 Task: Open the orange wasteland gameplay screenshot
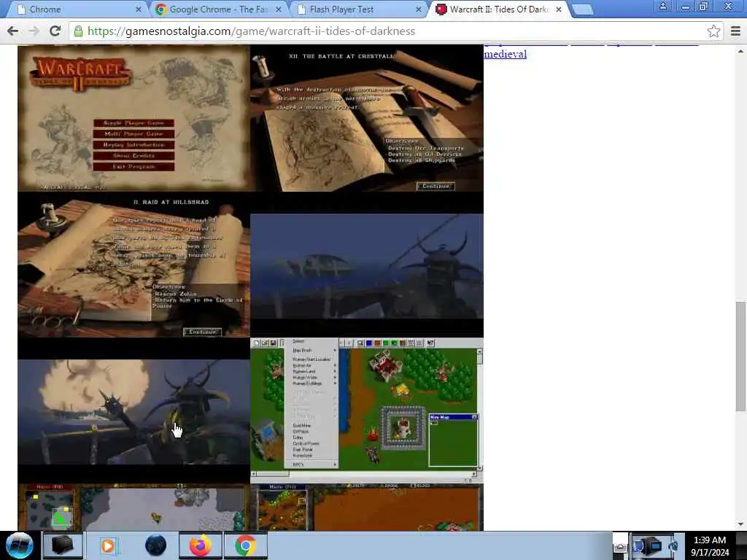click(x=367, y=507)
